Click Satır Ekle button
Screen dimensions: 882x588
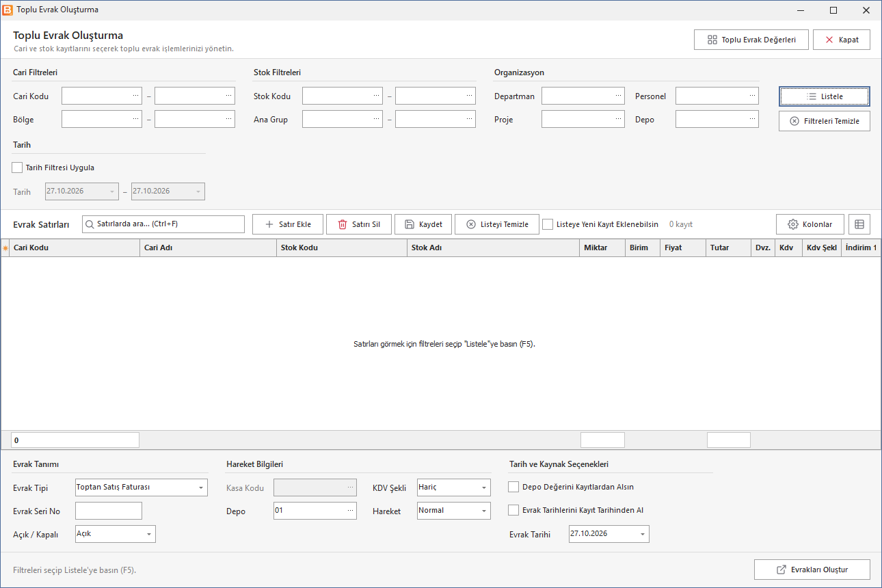[x=288, y=224]
